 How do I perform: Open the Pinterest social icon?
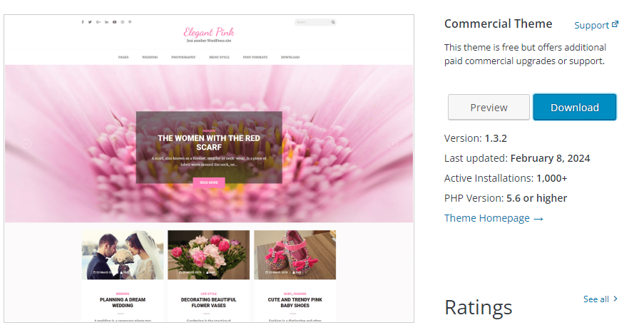[130, 22]
